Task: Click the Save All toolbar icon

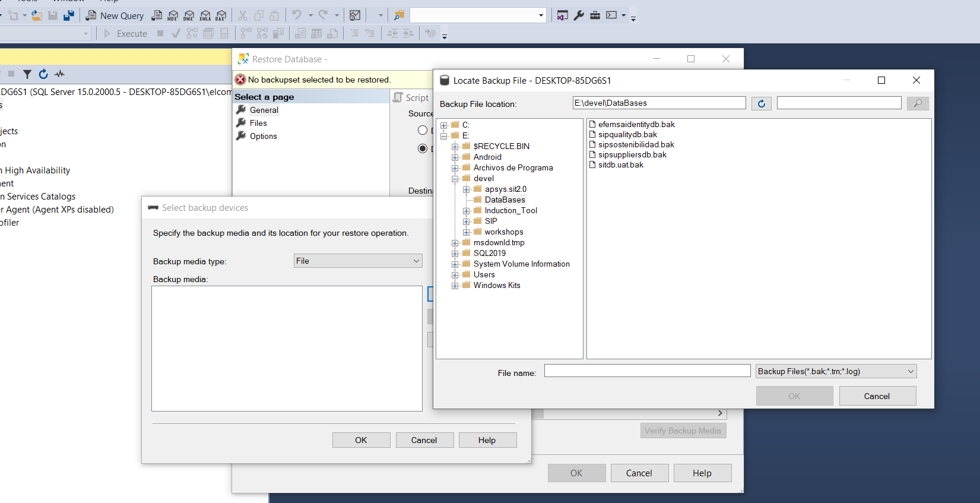Action: [69, 15]
